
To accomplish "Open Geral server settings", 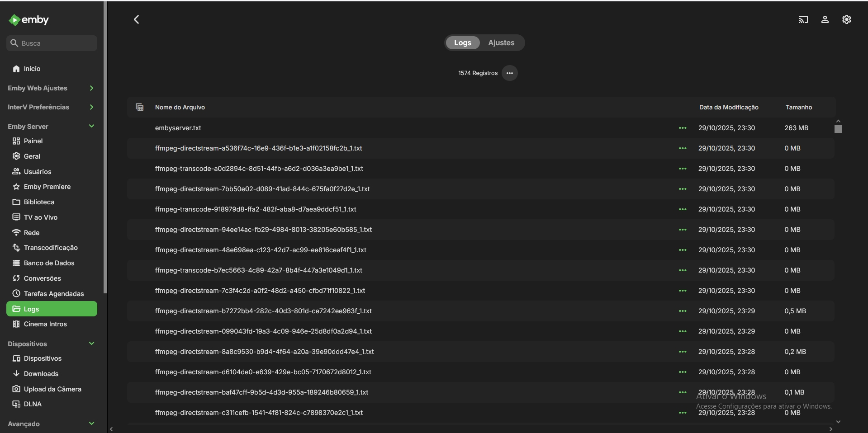I will pos(52,156).
